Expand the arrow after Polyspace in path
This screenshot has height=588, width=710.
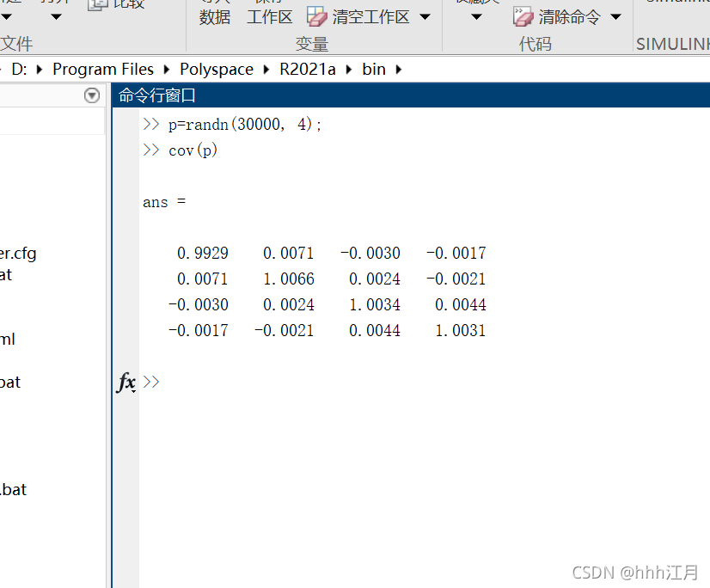266,70
